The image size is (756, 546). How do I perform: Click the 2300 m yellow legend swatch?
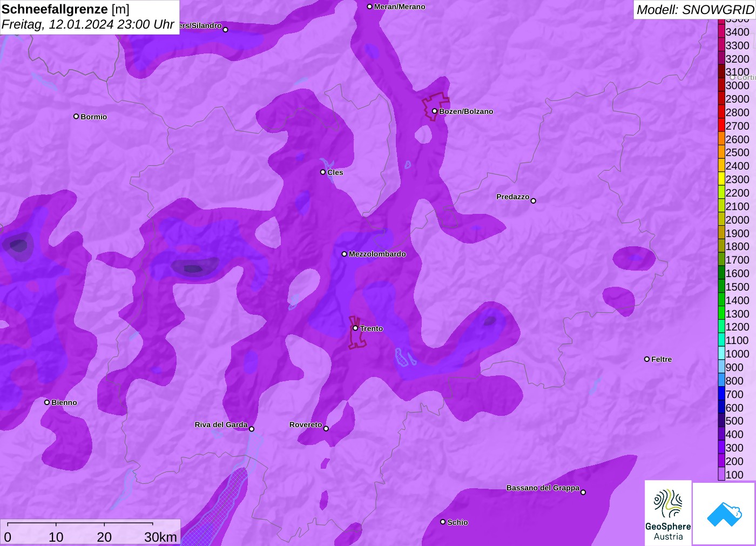pyautogui.click(x=721, y=179)
